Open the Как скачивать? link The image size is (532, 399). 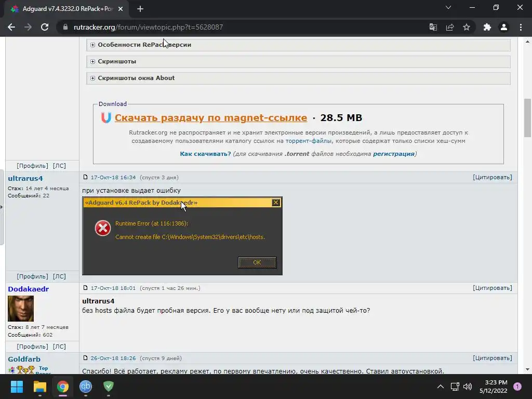click(x=205, y=154)
